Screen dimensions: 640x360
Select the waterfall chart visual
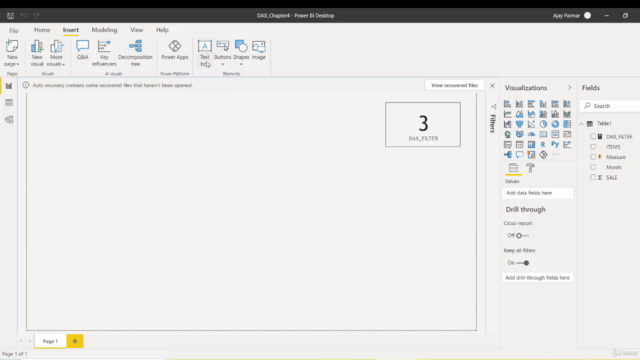pos(507,124)
